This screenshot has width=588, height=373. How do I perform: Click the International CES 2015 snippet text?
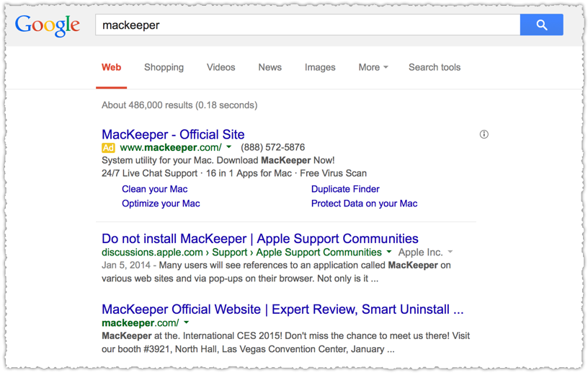click(233, 335)
